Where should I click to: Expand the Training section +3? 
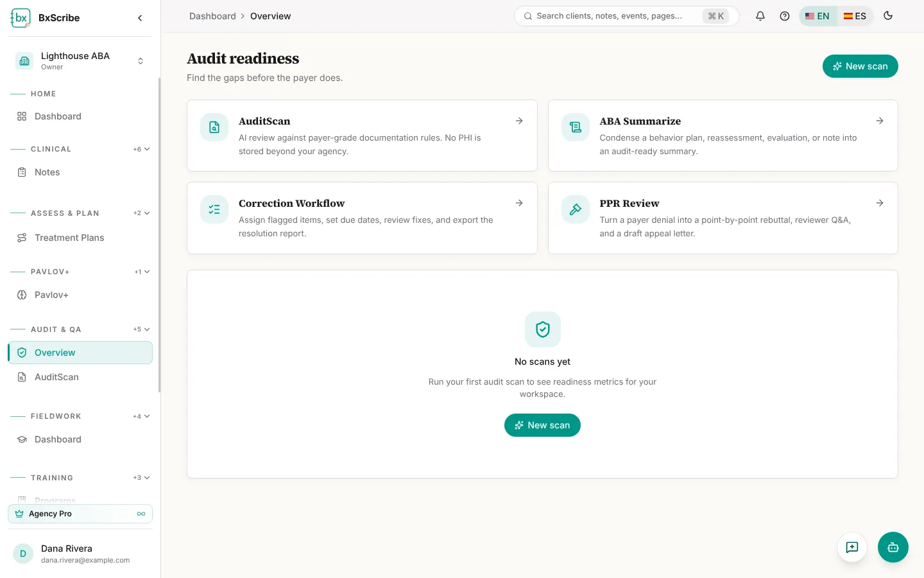141,478
